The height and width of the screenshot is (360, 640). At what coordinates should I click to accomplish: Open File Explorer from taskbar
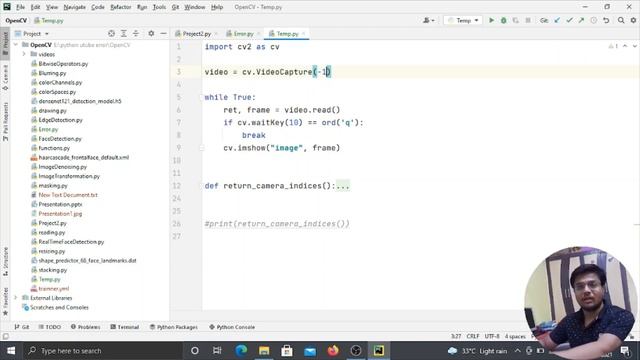(264, 351)
